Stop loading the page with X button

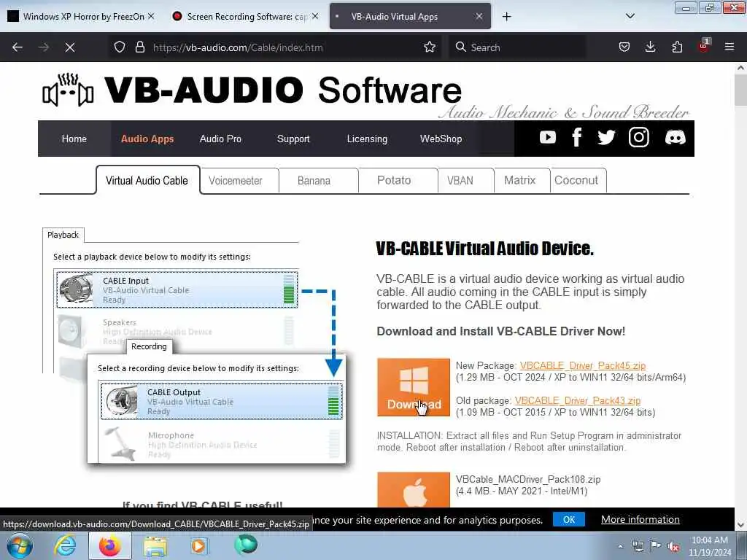coord(69,47)
